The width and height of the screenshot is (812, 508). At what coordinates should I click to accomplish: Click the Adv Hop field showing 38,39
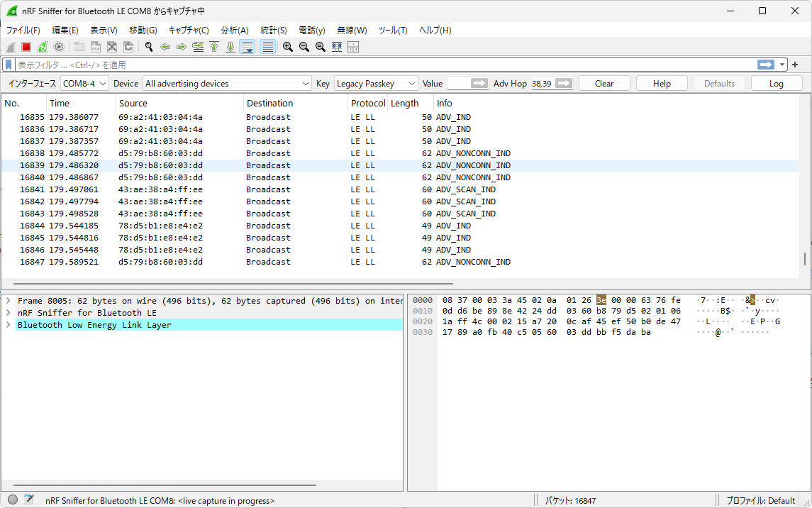[543, 84]
